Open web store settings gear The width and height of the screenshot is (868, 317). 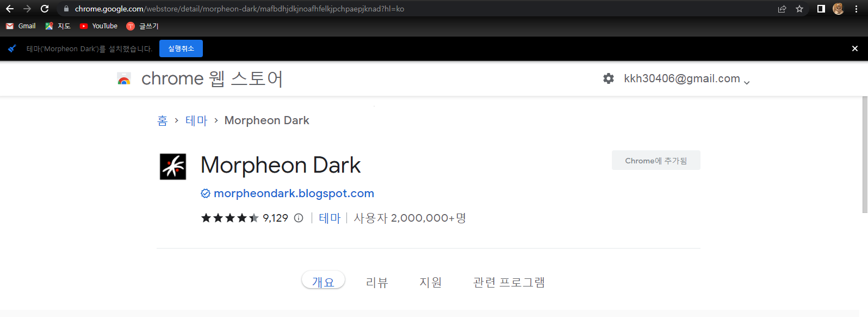tap(609, 78)
